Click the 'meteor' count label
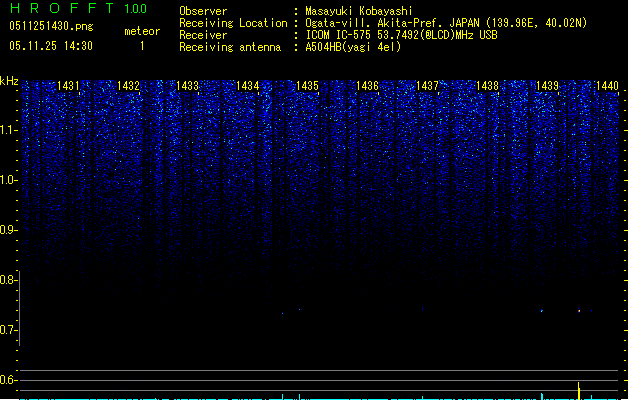This screenshot has height=400, width=629. (x=142, y=31)
